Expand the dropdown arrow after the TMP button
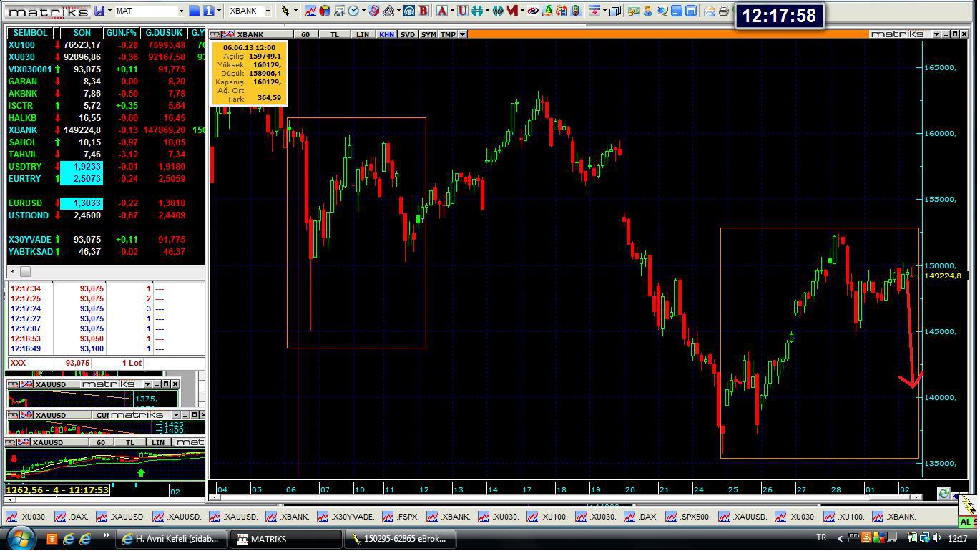The height and width of the screenshot is (551, 980). (x=463, y=34)
